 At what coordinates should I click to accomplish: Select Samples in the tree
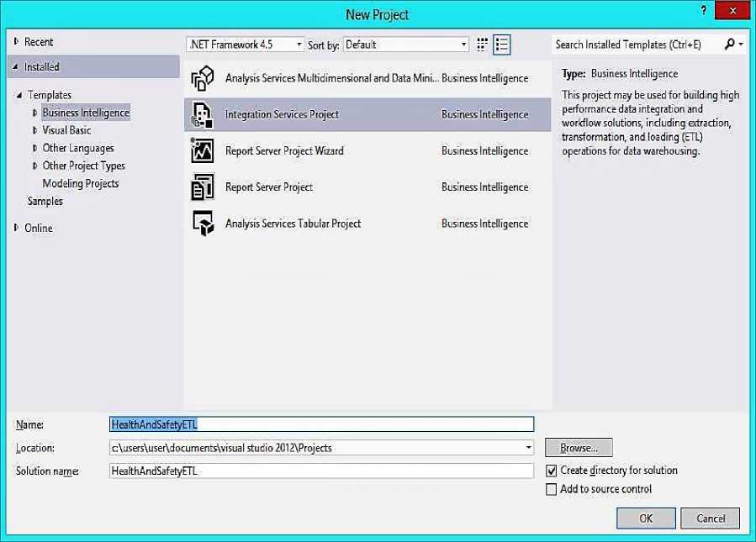45,202
